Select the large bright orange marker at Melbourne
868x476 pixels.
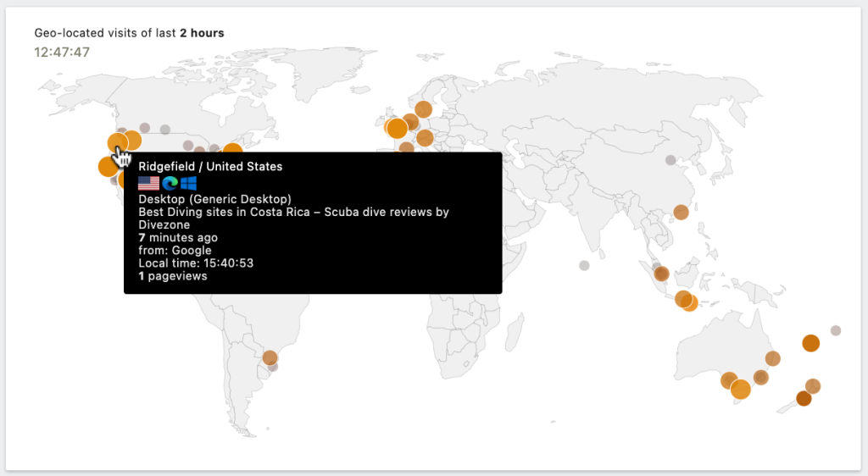(741, 390)
